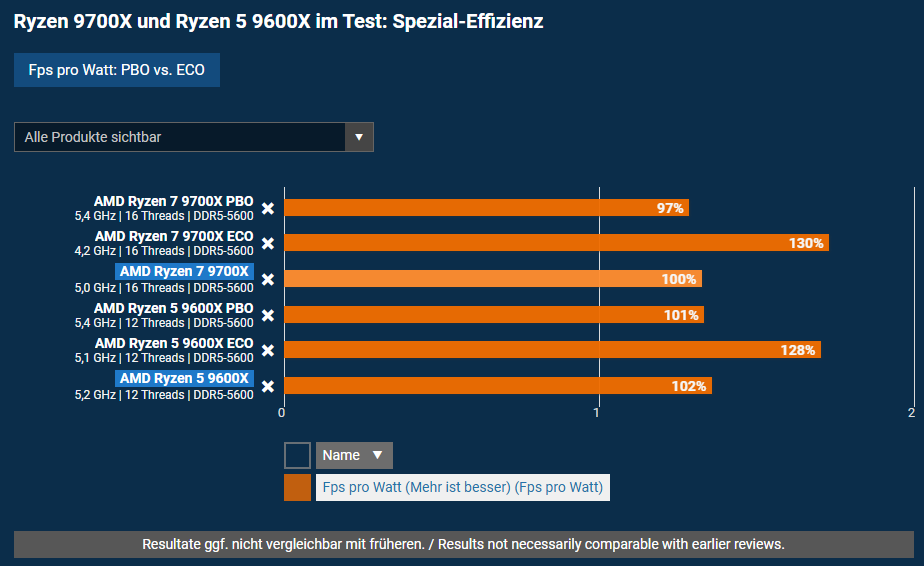Click the 102% bar for the Ryzen 5 9600X
The height and width of the screenshot is (566, 924).
click(498, 386)
